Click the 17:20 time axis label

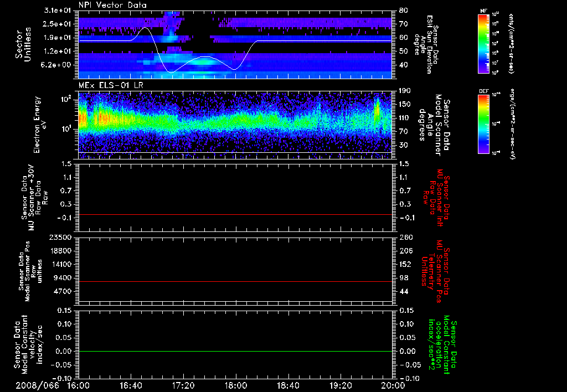(x=184, y=385)
